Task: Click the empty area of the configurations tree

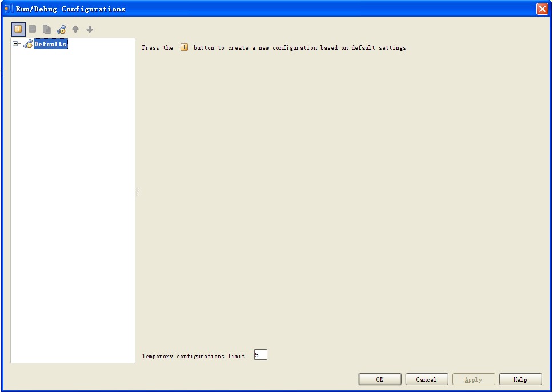Action: point(71,200)
